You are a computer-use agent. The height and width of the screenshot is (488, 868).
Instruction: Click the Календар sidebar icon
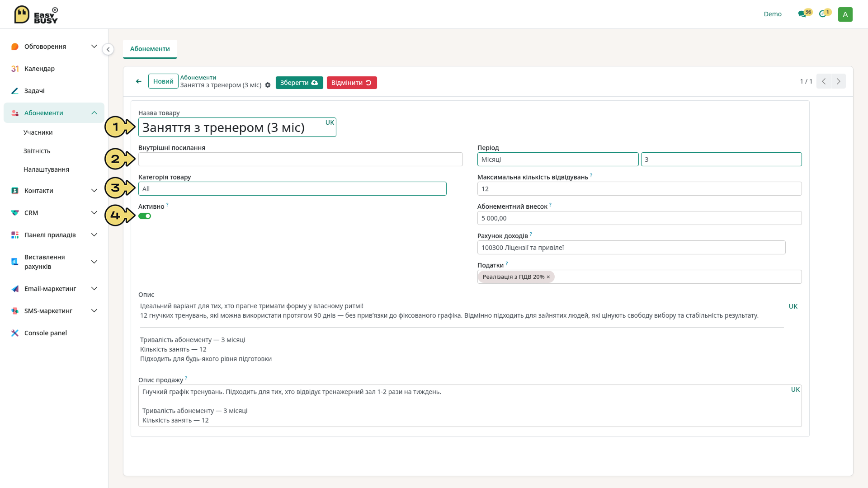(x=15, y=69)
